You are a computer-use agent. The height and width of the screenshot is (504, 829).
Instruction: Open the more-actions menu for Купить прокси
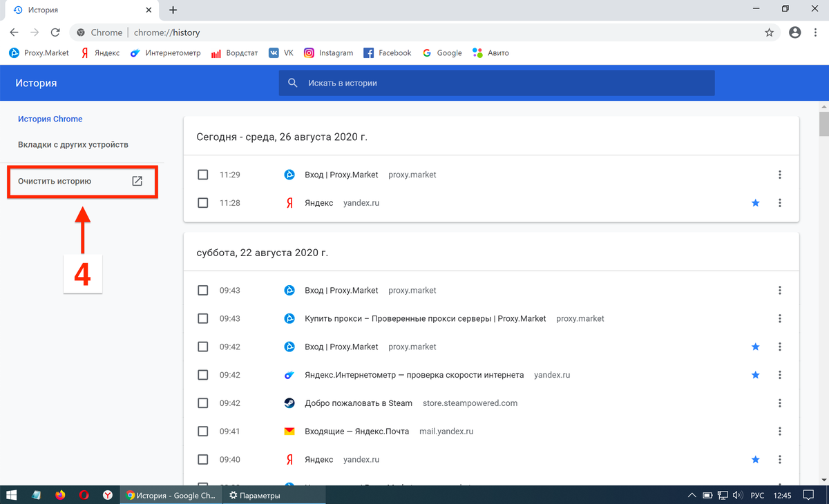click(x=779, y=319)
